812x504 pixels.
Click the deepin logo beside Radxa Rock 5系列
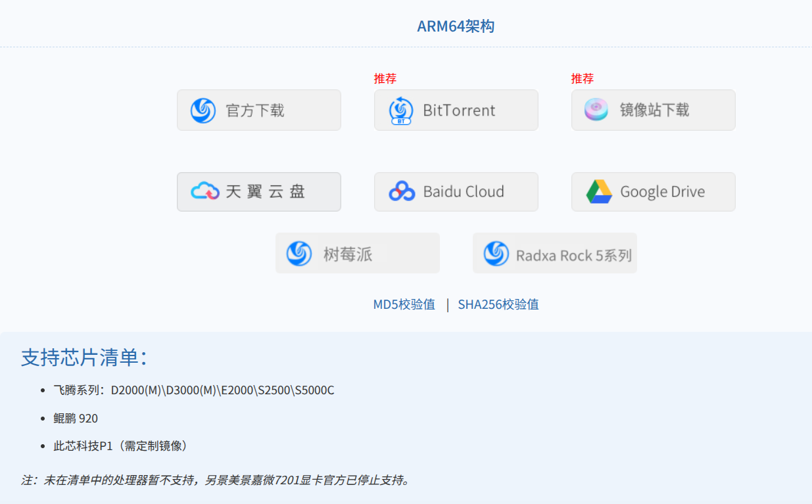point(496,253)
